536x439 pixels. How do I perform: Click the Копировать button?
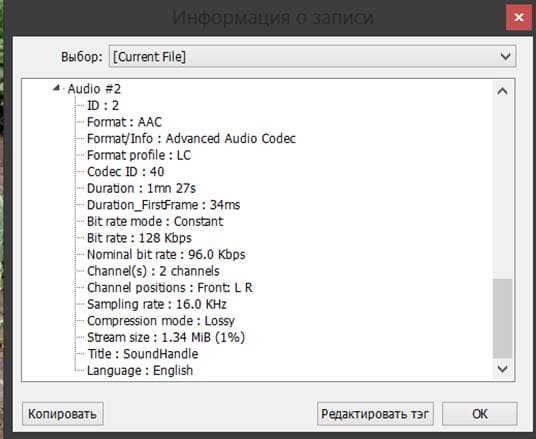63,414
